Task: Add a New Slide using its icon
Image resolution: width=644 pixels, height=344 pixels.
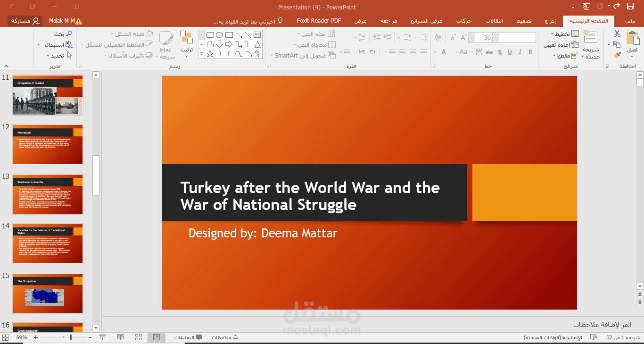Action: point(590,37)
